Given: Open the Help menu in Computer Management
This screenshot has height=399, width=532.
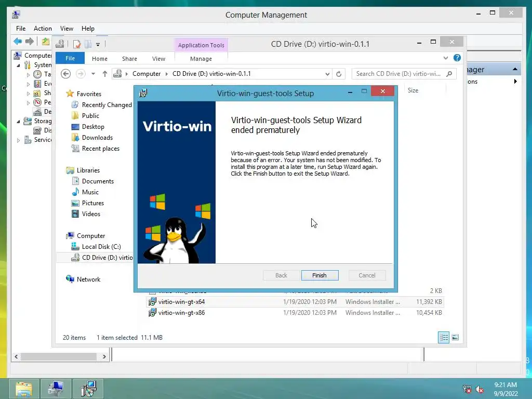Looking at the screenshot, I should [x=88, y=29].
